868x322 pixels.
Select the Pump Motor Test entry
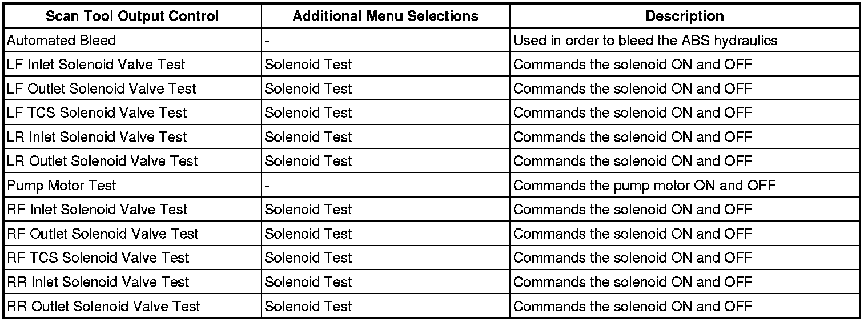pos(62,186)
